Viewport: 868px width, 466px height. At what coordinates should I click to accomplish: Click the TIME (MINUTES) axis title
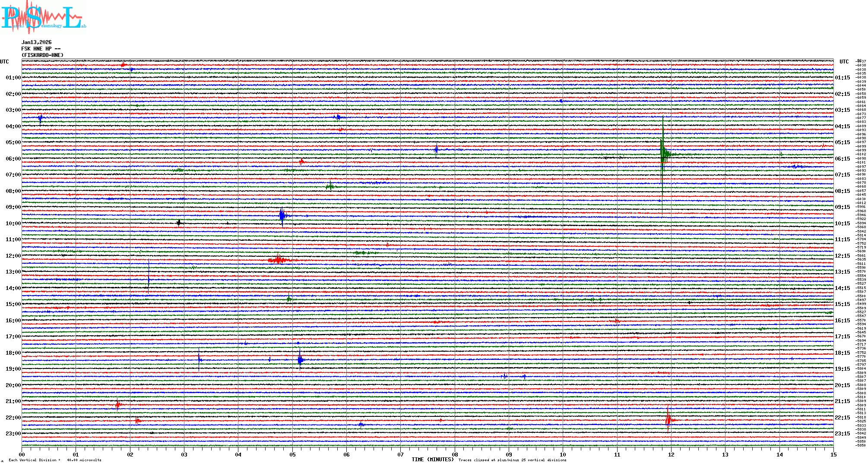tap(433, 460)
